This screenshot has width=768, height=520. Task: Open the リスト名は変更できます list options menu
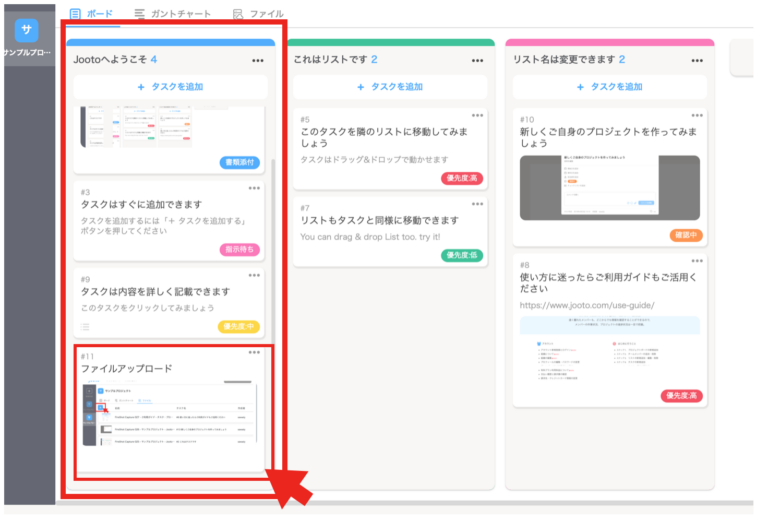(697, 60)
